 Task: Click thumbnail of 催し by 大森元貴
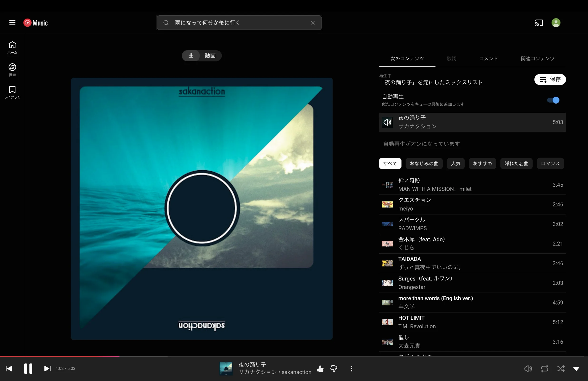[387, 342]
